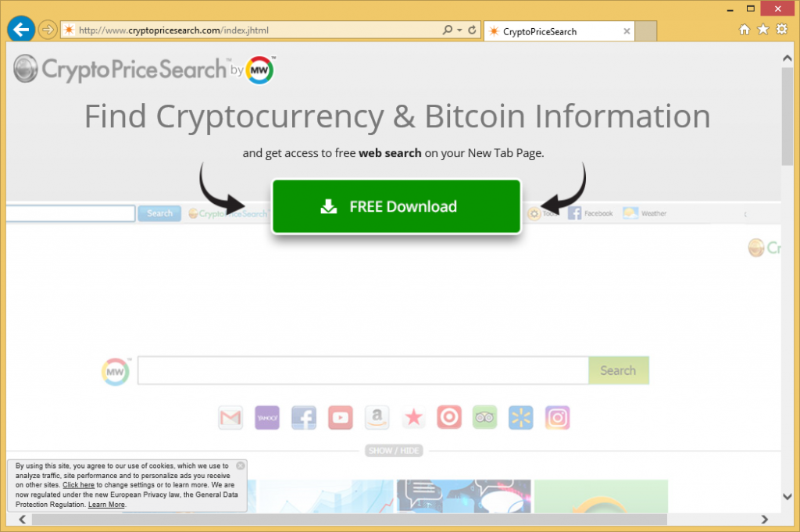Click inside the main web search field
Image resolution: width=800 pixels, height=532 pixels.
coord(362,370)
